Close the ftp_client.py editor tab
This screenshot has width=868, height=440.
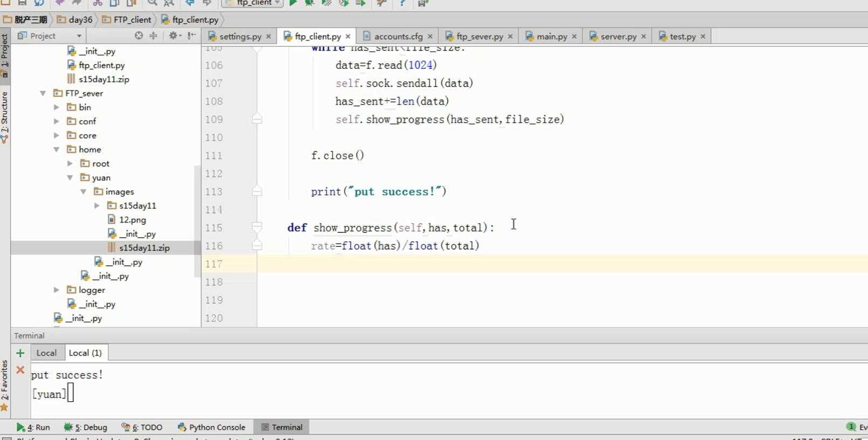348,37
